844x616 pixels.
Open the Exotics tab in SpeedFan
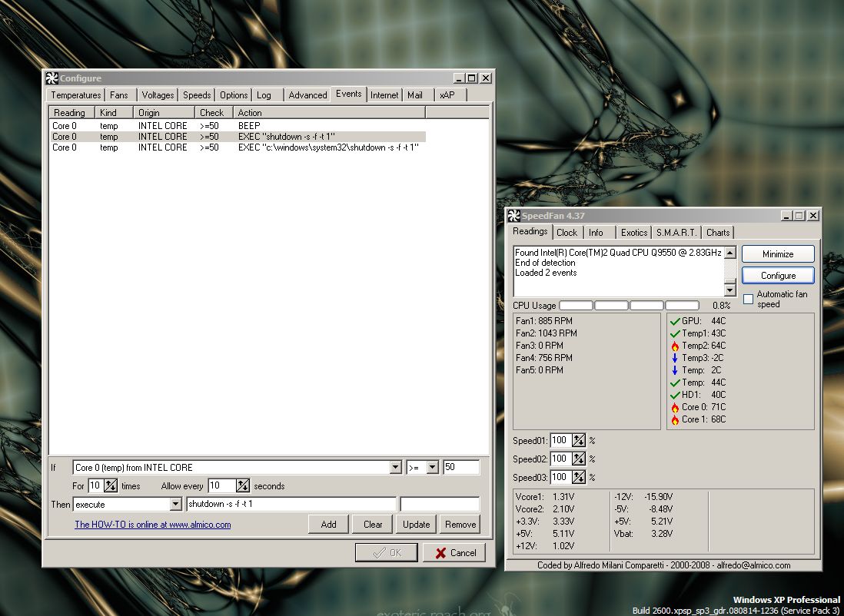[634, 233]
